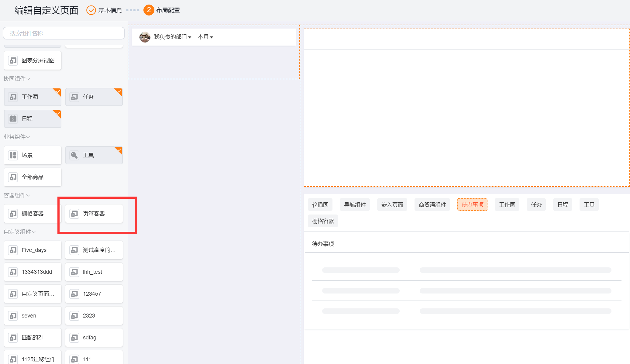Click the 搜索组件名称 search field
Viewport: 630px width, 364px height.
click(x=64, y=33)
